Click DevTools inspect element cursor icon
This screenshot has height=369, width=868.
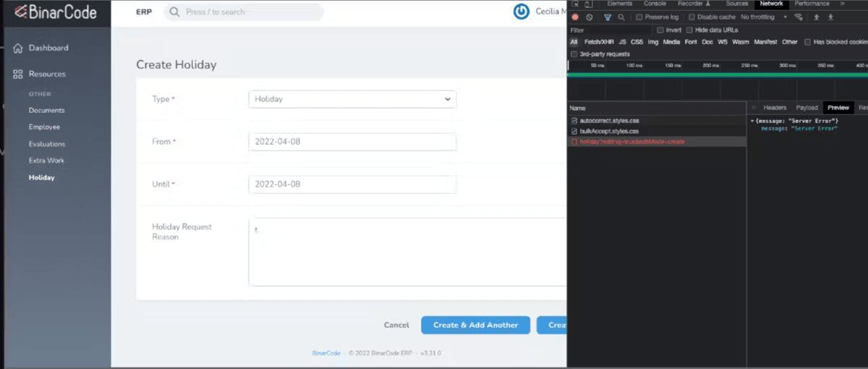coord(574,4)
